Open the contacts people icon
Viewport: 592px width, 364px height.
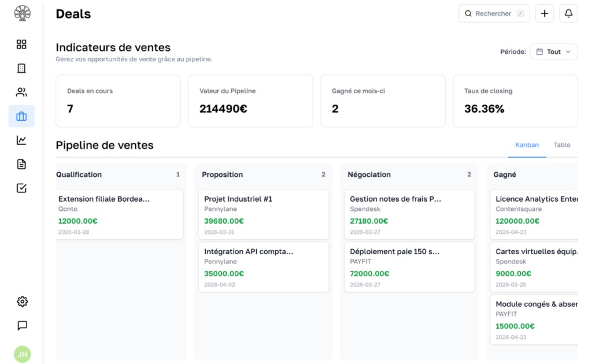tap(21, 91)
